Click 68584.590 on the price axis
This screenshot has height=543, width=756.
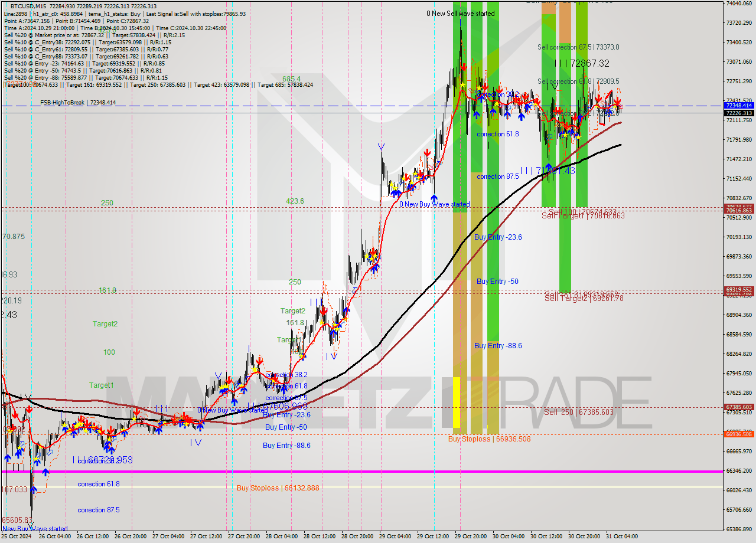click(739, 334)
